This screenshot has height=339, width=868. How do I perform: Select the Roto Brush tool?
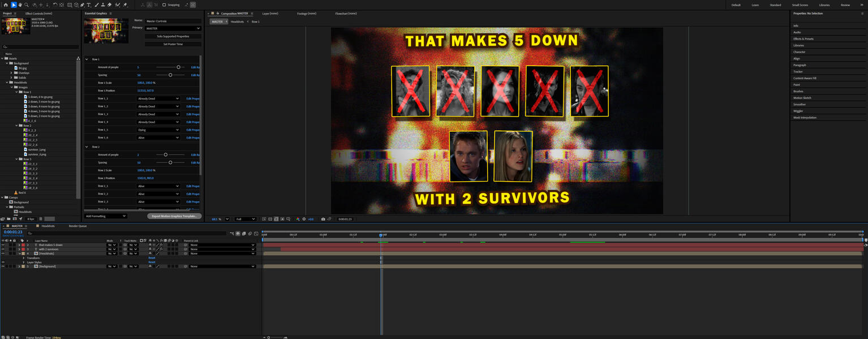point(118,5)
